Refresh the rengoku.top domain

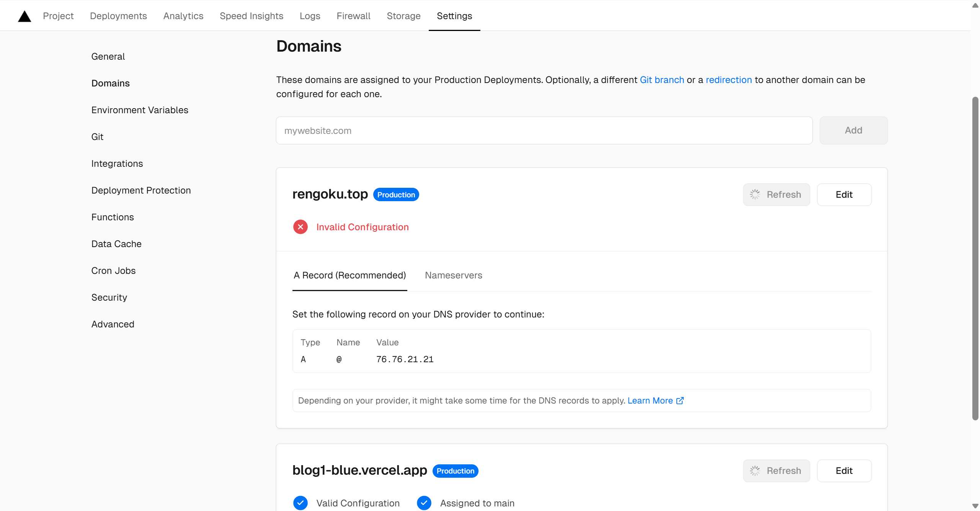tap(776, 195)
